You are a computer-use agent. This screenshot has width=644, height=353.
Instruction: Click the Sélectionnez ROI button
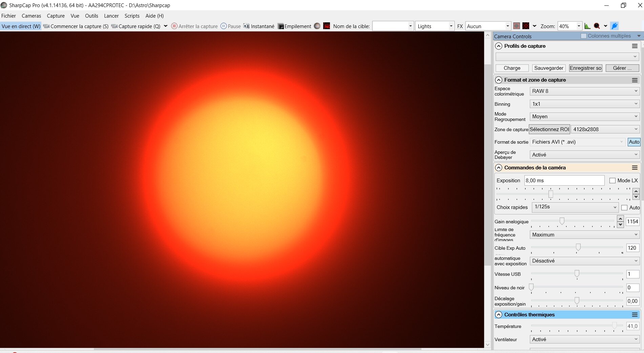click(549, 129)
